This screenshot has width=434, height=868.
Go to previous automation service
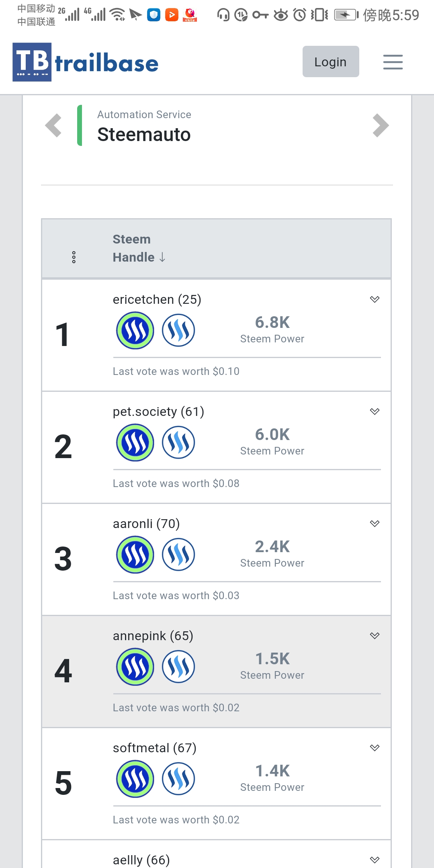click(x=53, y=125)
